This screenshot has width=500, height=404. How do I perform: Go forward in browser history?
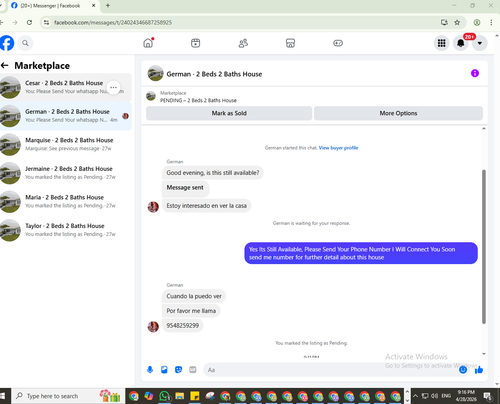pyautogui.click(x=15, y=22)
